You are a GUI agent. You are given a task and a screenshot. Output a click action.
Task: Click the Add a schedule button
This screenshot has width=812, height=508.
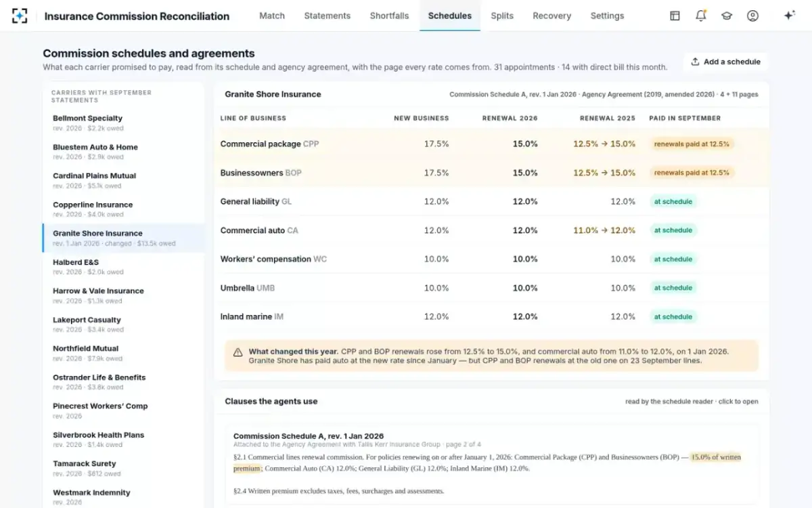[725, 62]
